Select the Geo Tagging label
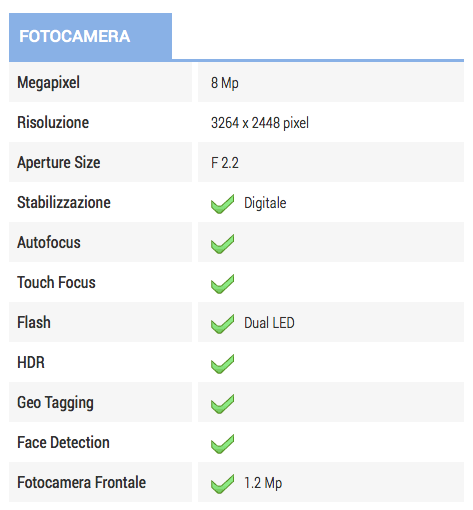Image resolution: width=473 pixels, height=510 pixels. (55, 403)
